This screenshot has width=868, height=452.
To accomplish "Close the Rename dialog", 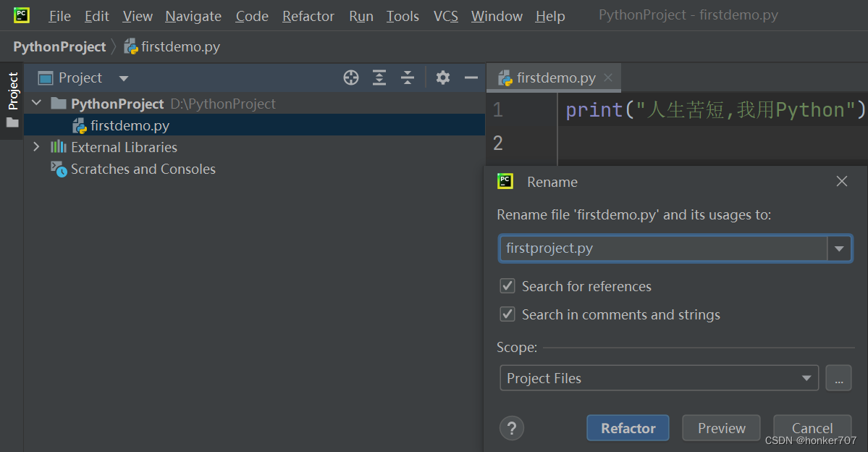I will tap(842, 181).
